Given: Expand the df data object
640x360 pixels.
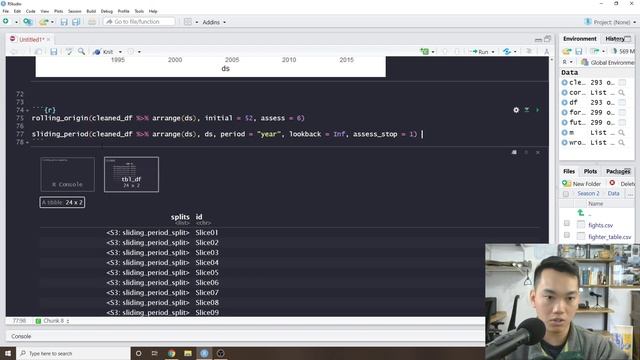Looking at the screenshot, I should (564, 102).
